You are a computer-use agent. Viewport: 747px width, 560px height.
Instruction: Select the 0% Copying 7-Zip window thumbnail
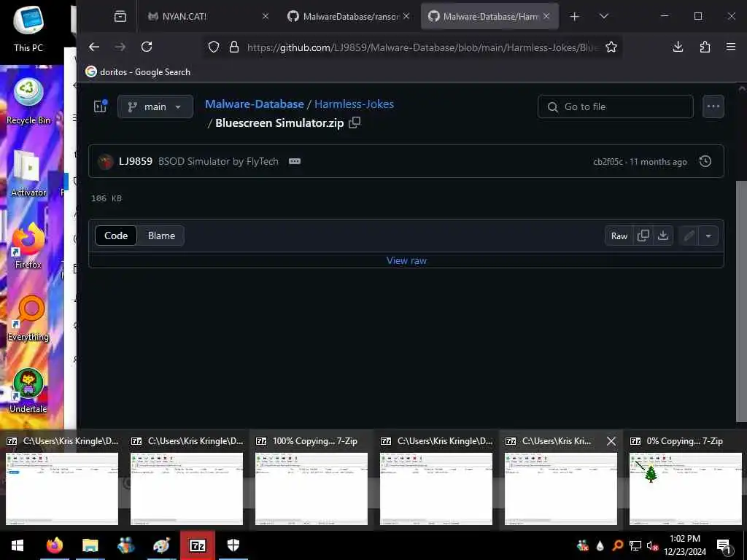[685, 481]
